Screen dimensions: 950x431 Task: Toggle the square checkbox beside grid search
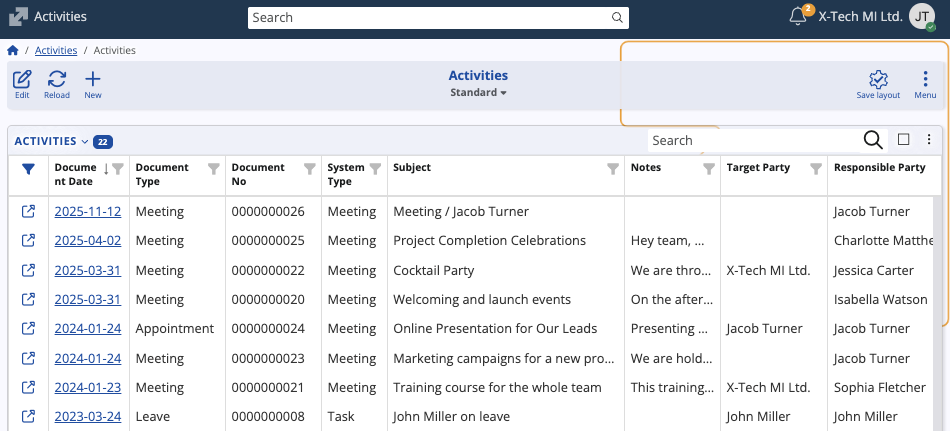pos(903,140)
